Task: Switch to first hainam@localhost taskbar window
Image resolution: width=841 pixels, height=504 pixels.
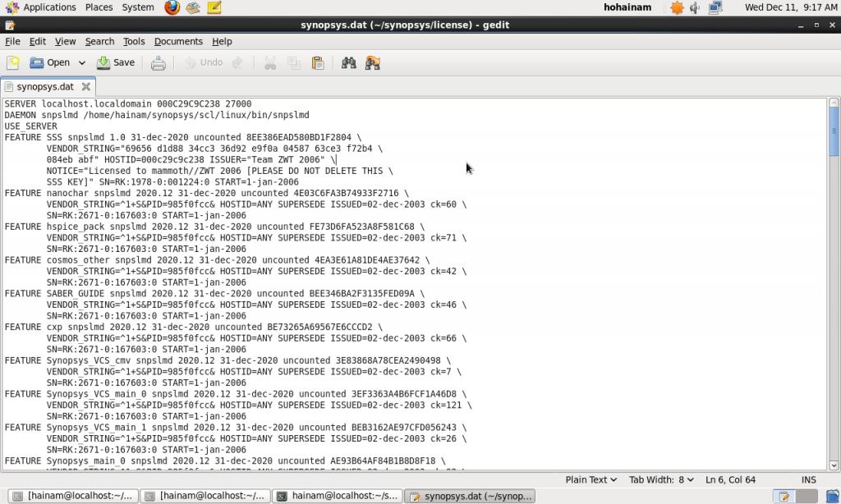Action: point(73,496)
